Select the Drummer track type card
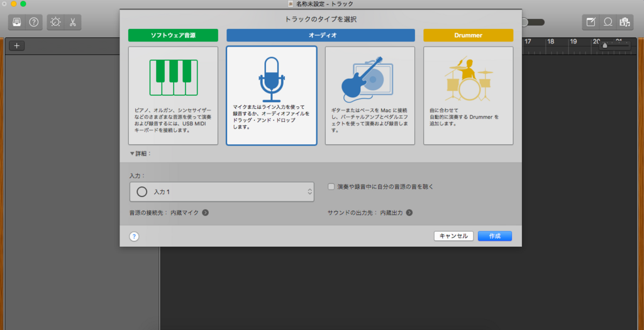644x330 pixels. [468, 96]
